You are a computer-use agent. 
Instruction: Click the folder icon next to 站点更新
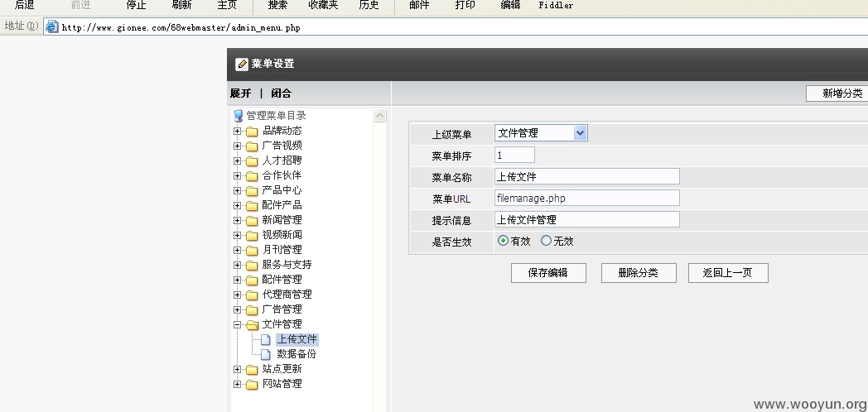253,370
